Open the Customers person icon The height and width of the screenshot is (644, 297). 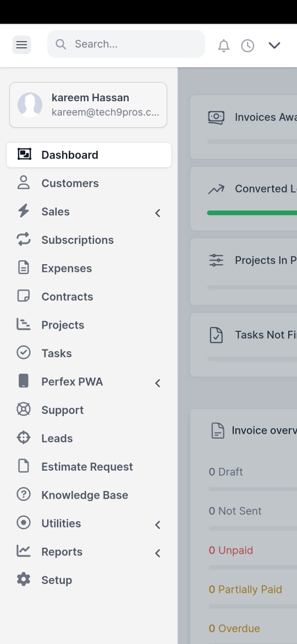(24, 183)
